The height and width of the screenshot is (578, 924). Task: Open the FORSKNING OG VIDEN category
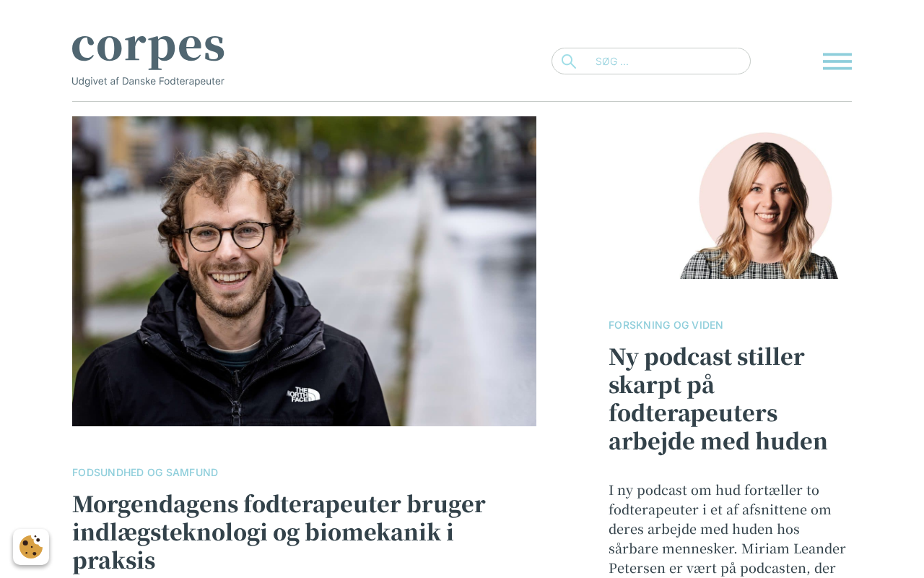pos(666,325)
